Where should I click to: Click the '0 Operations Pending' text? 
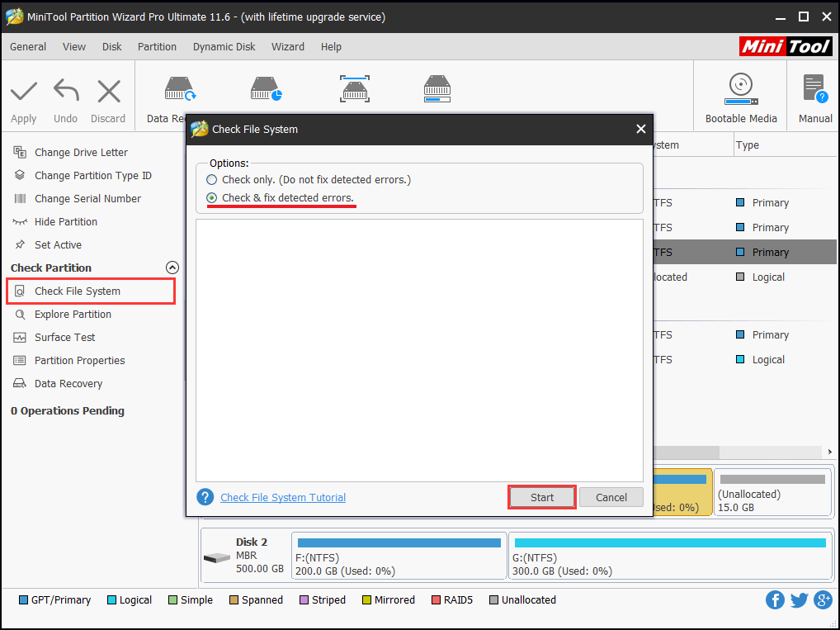[x=68, y=410]
